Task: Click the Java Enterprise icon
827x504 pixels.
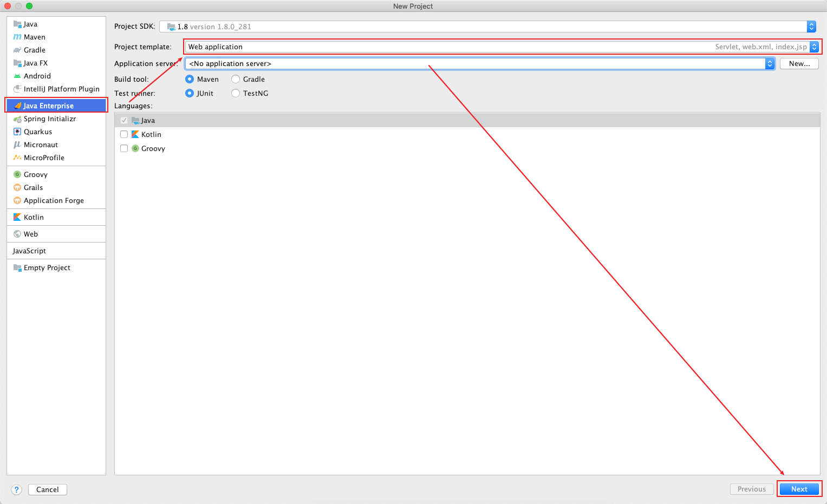Action: point(17,106)
